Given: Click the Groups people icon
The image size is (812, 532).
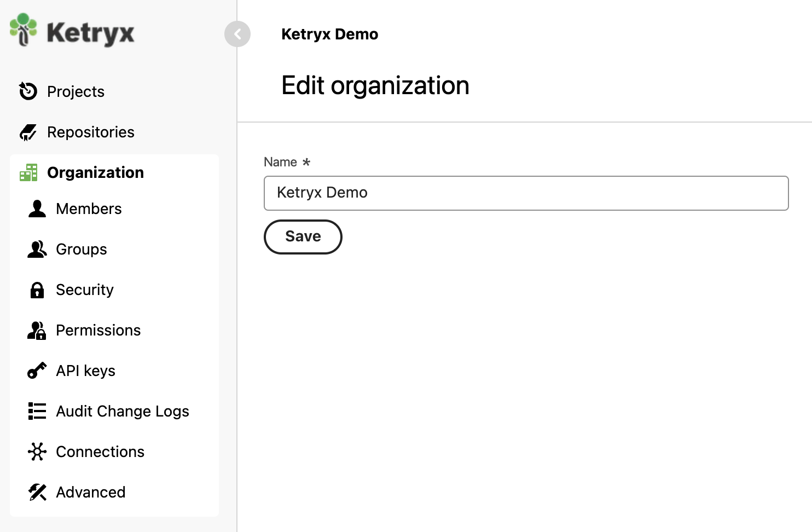Looking at the screenshot, I should coord(37,249).
